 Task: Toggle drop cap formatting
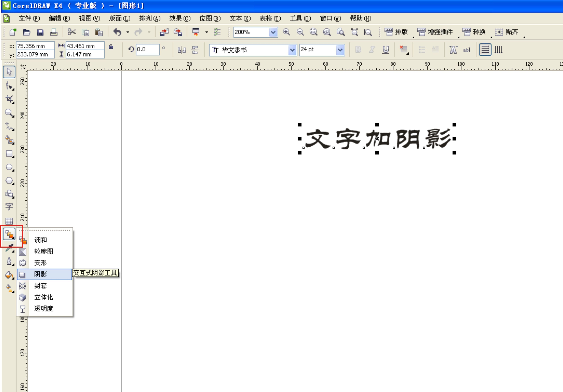[x=436, y=49]
